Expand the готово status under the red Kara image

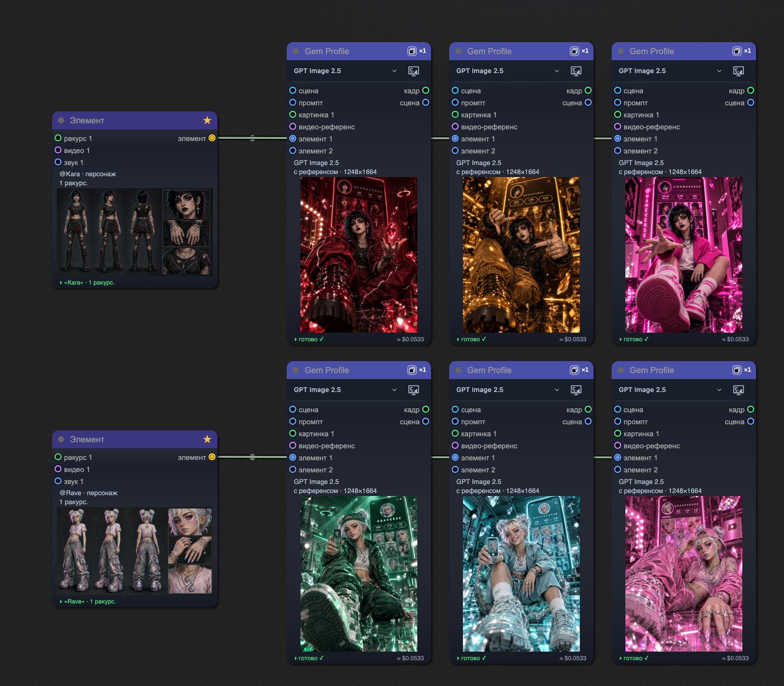point(309,339)
